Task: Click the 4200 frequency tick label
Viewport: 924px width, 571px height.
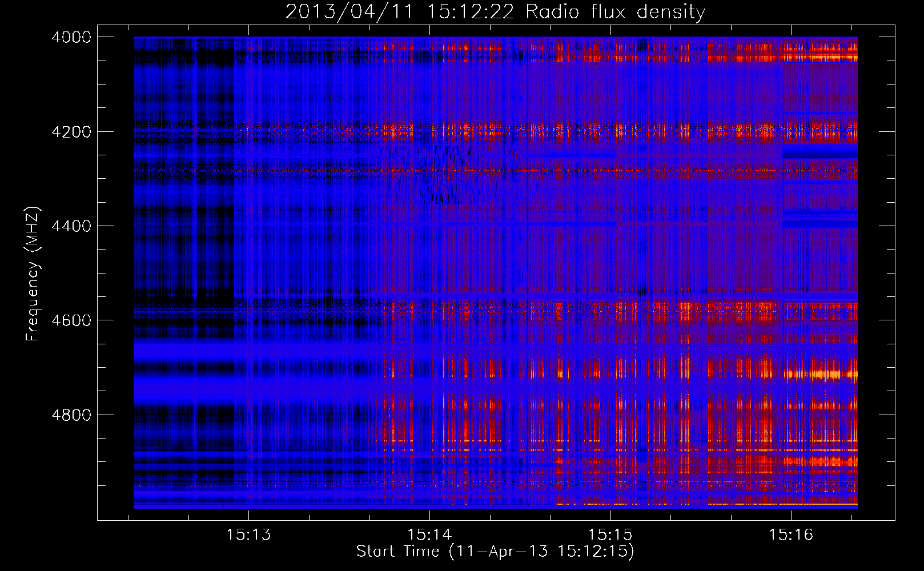Action: click(x=71, y=132)
